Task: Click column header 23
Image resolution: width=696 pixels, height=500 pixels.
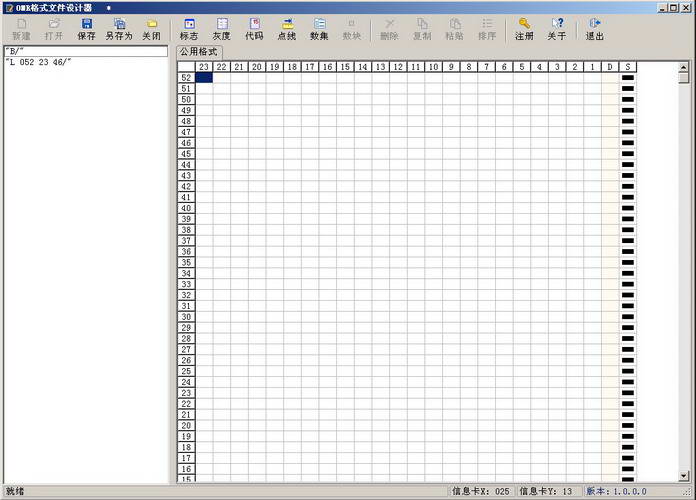Action: click(204, 67)
